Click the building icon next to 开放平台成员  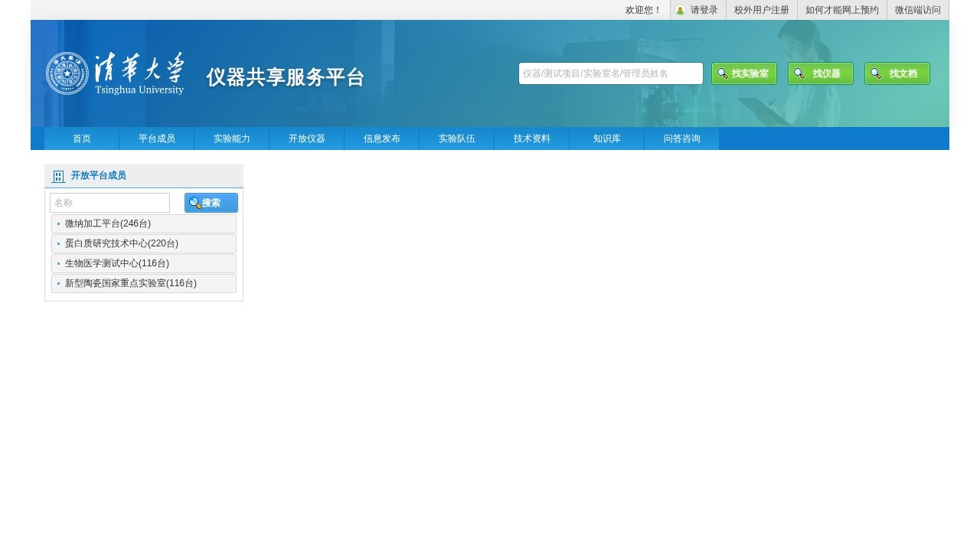[58, 176]
